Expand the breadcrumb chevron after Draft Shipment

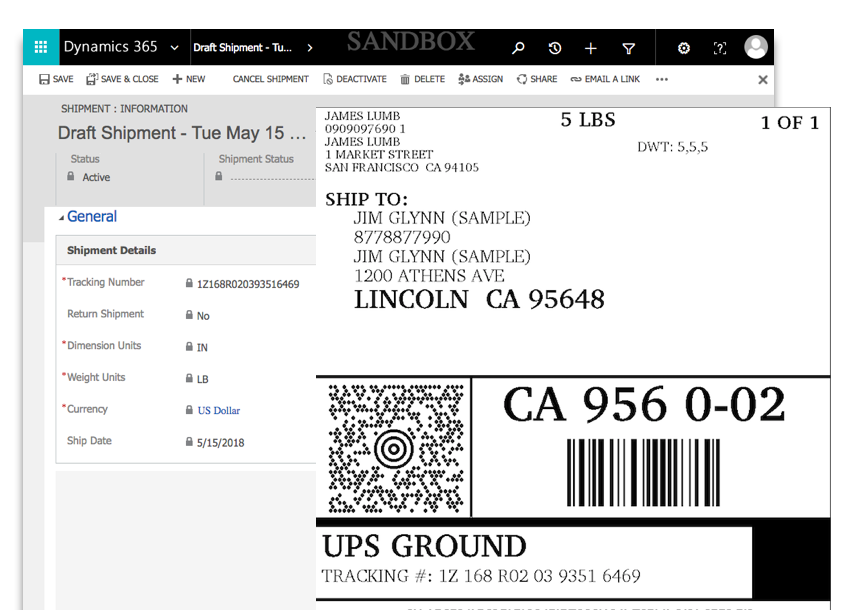tap(310, 48)
